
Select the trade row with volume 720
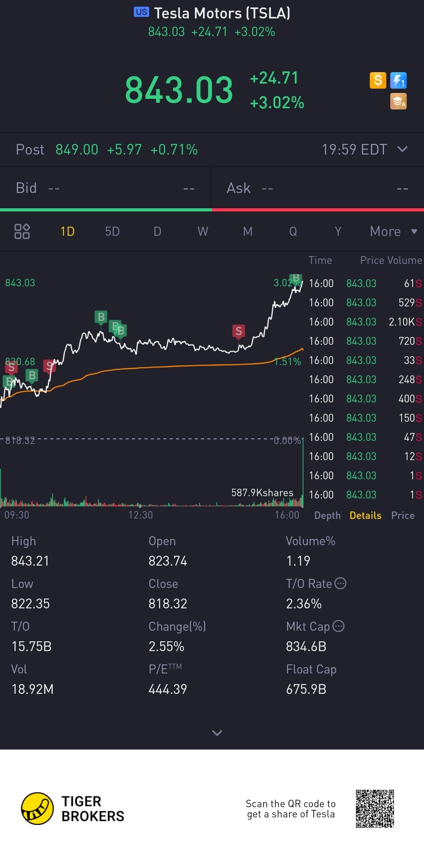point(365,341)
